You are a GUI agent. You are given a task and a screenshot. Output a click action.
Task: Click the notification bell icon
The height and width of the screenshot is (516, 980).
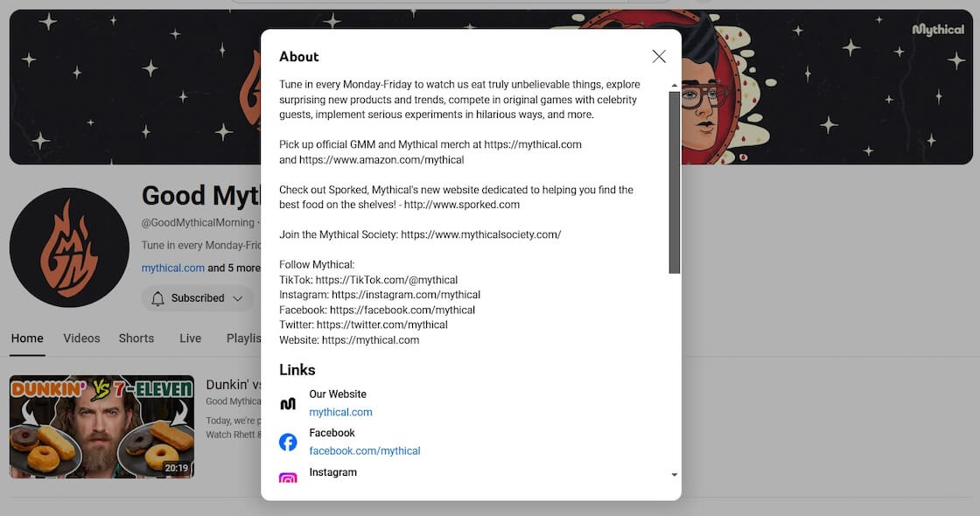pyautogui.click(x=157, y=298)
